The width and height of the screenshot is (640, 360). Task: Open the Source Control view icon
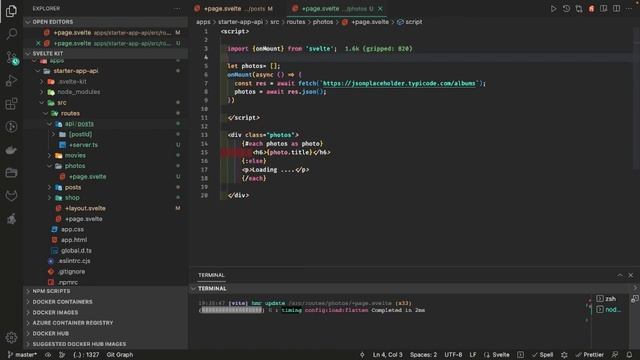[11, 57]
